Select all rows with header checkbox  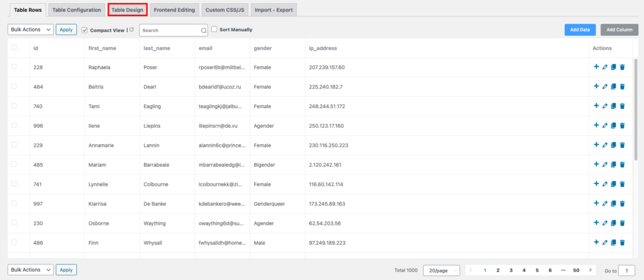tap(14, 47)
